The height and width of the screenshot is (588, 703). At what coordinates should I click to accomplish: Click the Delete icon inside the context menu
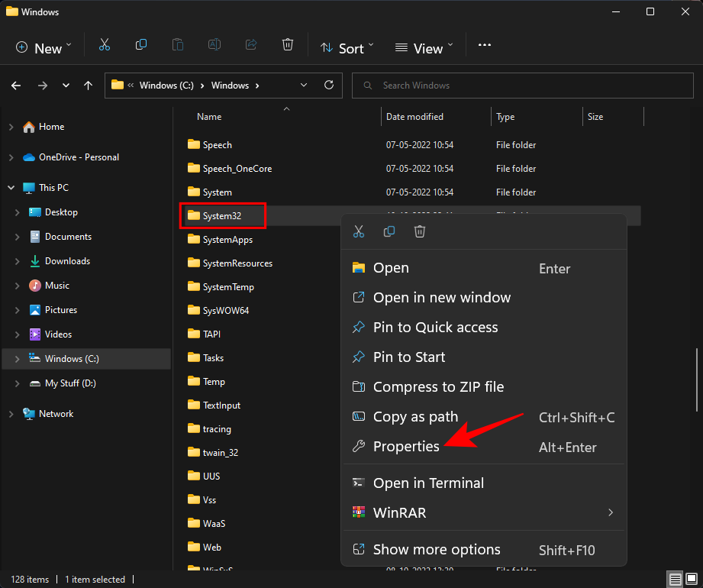coord(419,231)
